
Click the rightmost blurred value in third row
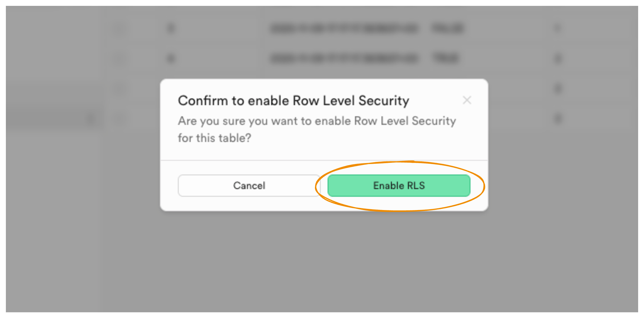pos(557,89)
